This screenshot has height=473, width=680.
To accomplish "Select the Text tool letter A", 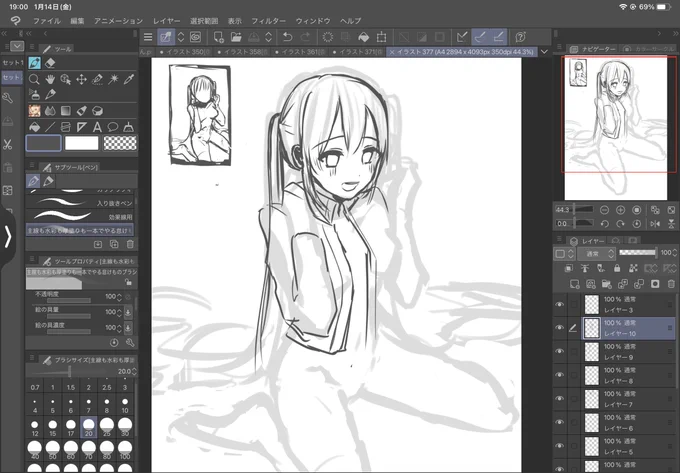I will tap(97, 127).
